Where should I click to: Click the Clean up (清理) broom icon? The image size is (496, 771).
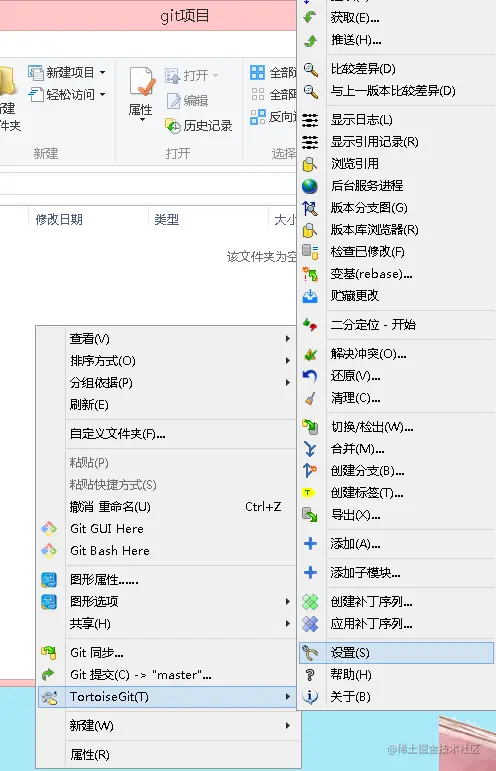pos(310,398)
